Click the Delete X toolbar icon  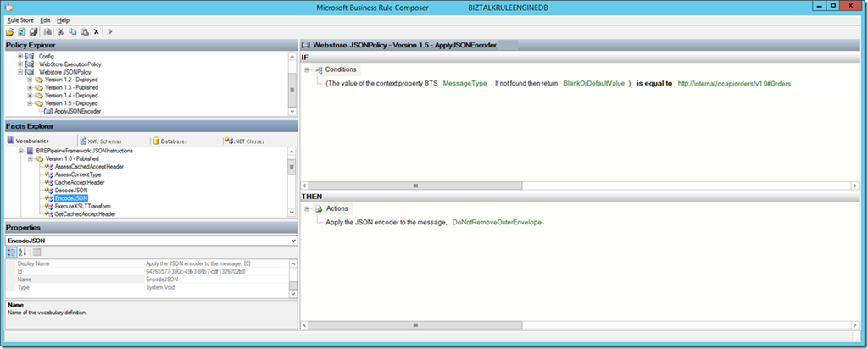(x=97, y=31)
